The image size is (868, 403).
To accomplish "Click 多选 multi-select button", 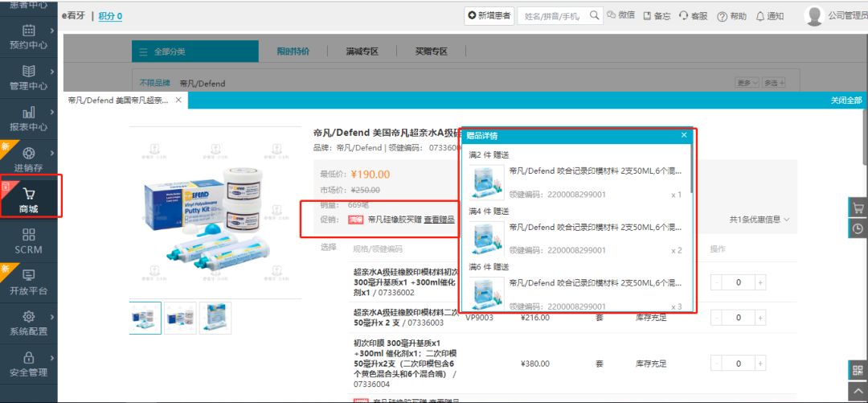I will click(x=774, y=83).
